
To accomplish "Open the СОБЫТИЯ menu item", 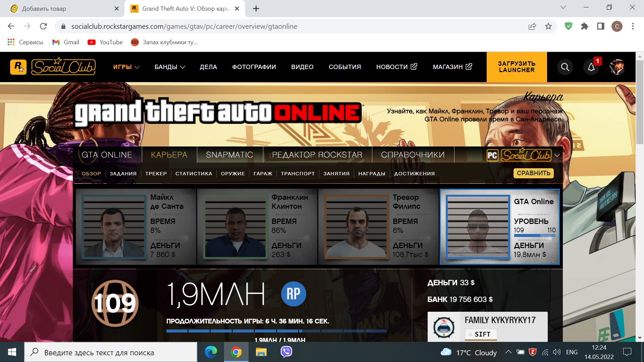I will (345, 67).
